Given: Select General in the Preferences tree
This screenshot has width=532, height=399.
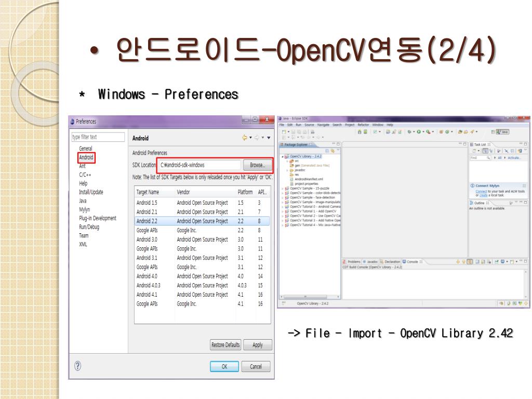Looking at the screenshot, I should click(86, 149).
